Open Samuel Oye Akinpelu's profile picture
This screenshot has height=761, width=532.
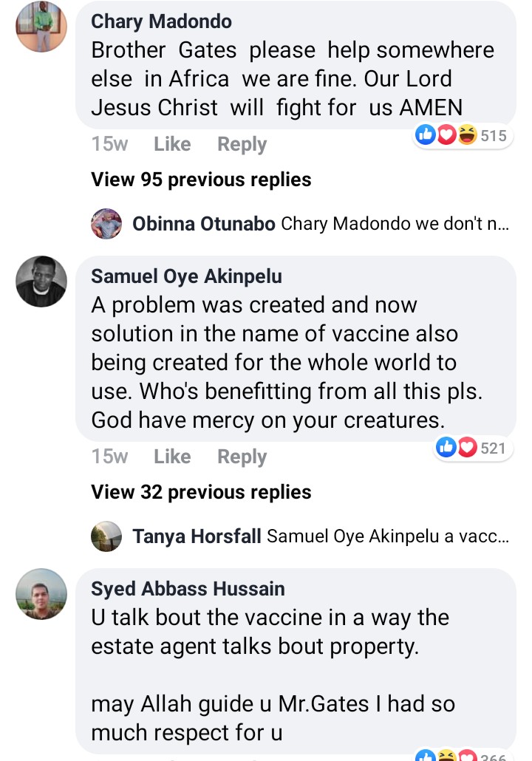click(42, 281)
